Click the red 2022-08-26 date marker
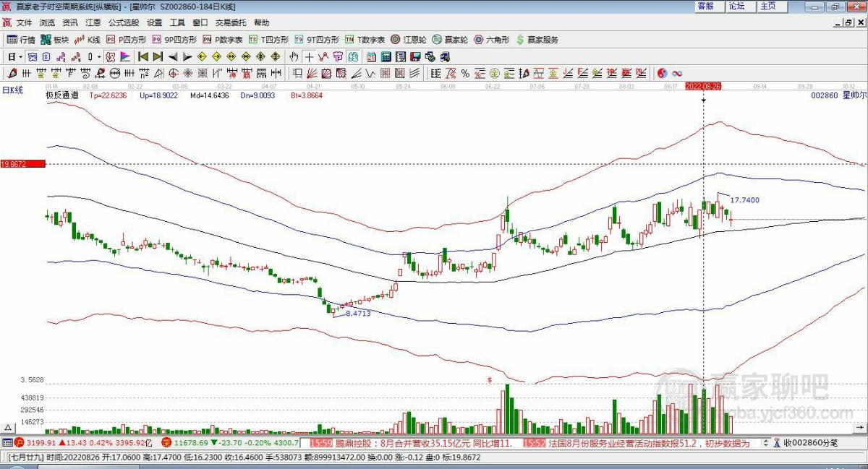 tap(703, 86)
